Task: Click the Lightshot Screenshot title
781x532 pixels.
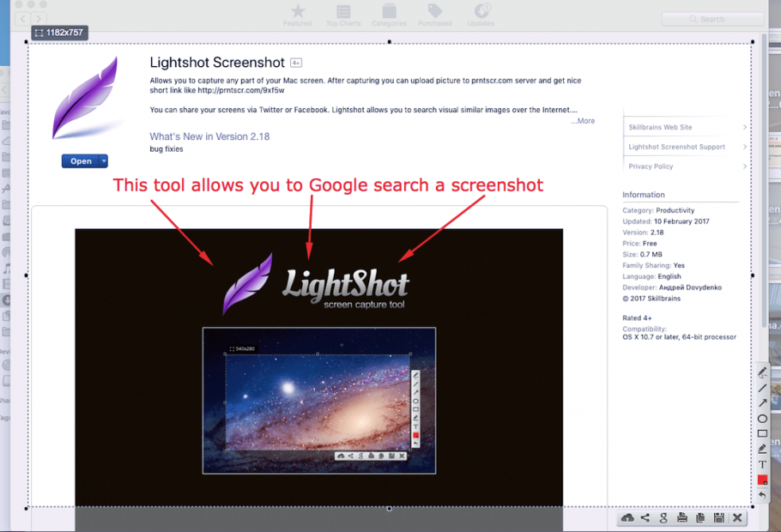Action: pos(217,63)
